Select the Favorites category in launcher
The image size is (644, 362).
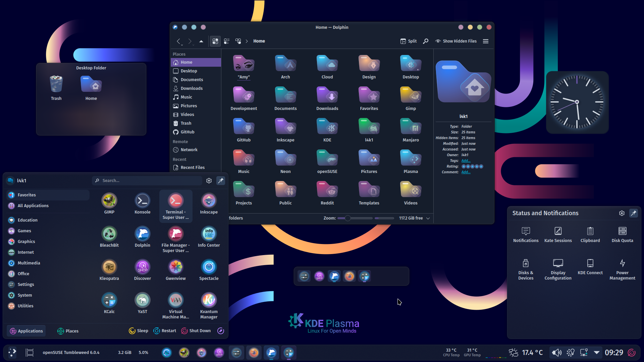pyautogui.click(x=48, y=195)
